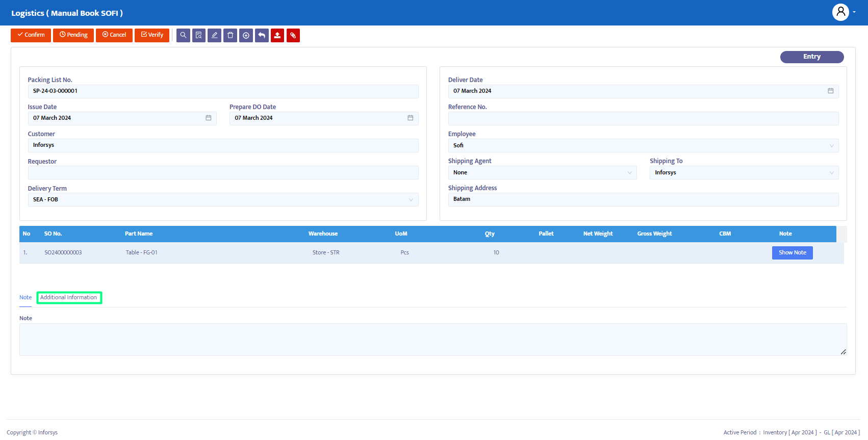Click the Logistics ( Manual Book SOFI ) title
The height and width of the screenshot is (440, 868).
pos(67,13)
